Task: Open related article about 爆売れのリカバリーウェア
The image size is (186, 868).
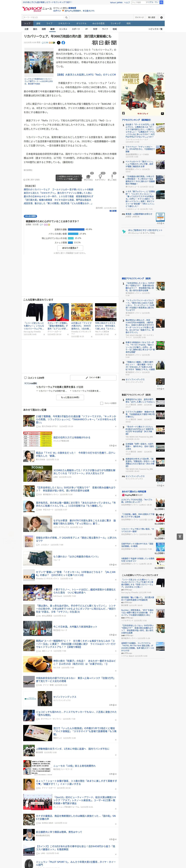Action: [x=59, y=190]
